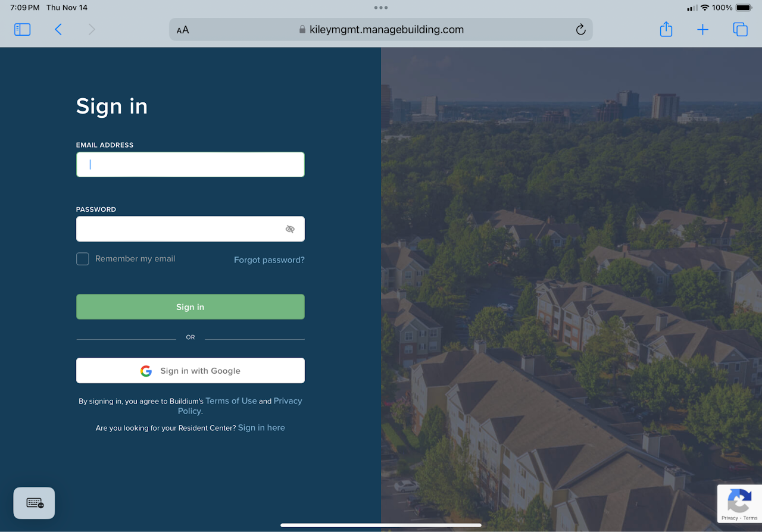Add a new tab with plus icon
The image size is (762, 532).
point(702,29)
